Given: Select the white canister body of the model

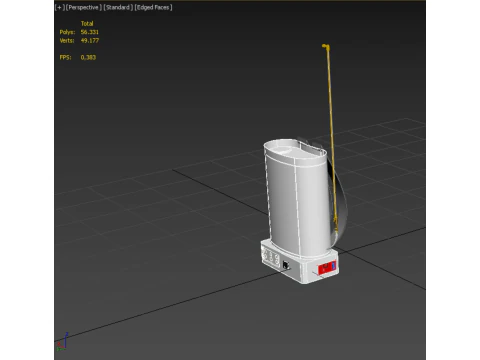Looking at the screenshot, I should pos(297,200).
